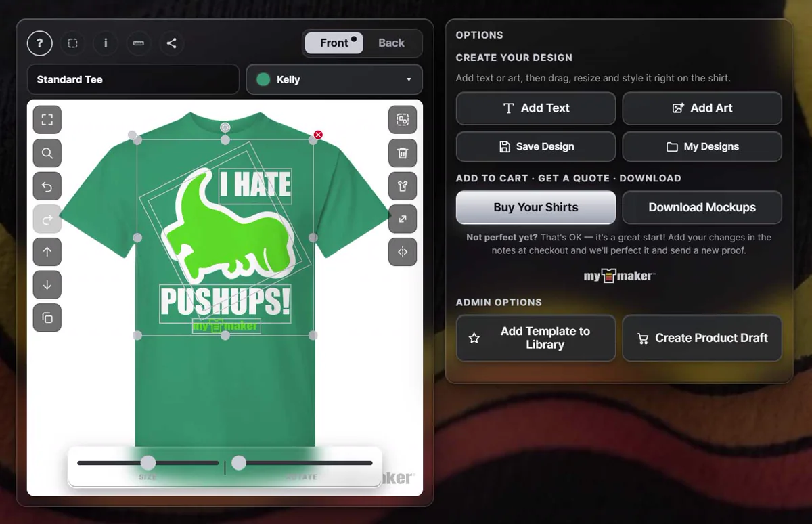Open My Designs folder
Screen dimensions: 812x524
(x=702, y=147)
